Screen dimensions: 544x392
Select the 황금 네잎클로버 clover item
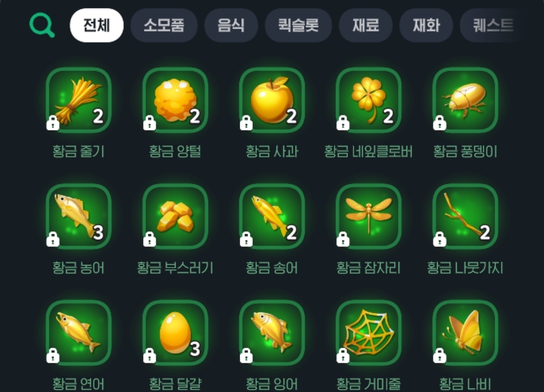point(368,100)
